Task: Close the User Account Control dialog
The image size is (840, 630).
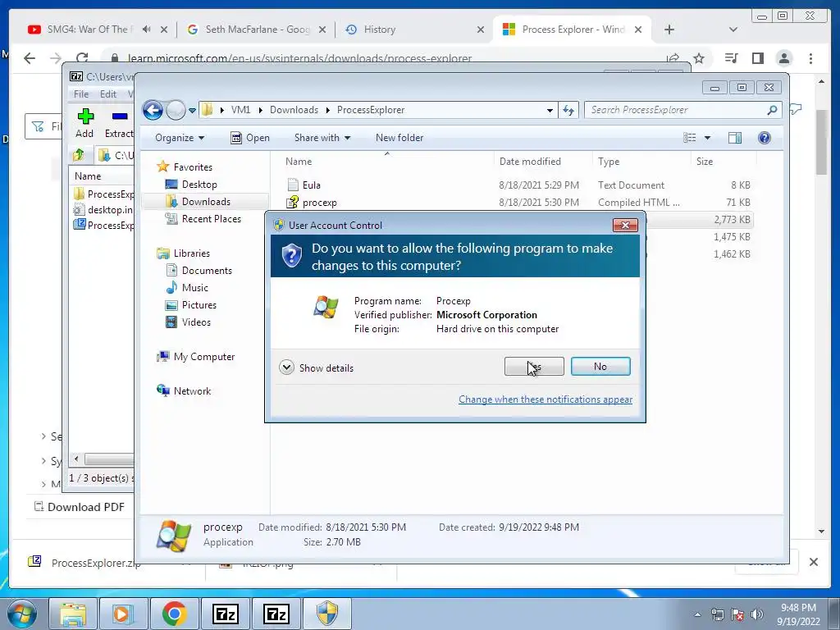Action: coord(624,225)
